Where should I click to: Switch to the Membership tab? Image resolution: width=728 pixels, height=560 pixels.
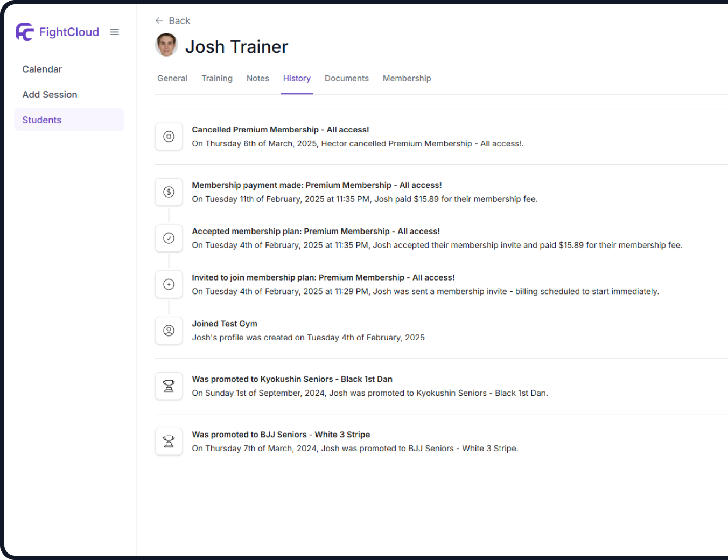[407, 79]
